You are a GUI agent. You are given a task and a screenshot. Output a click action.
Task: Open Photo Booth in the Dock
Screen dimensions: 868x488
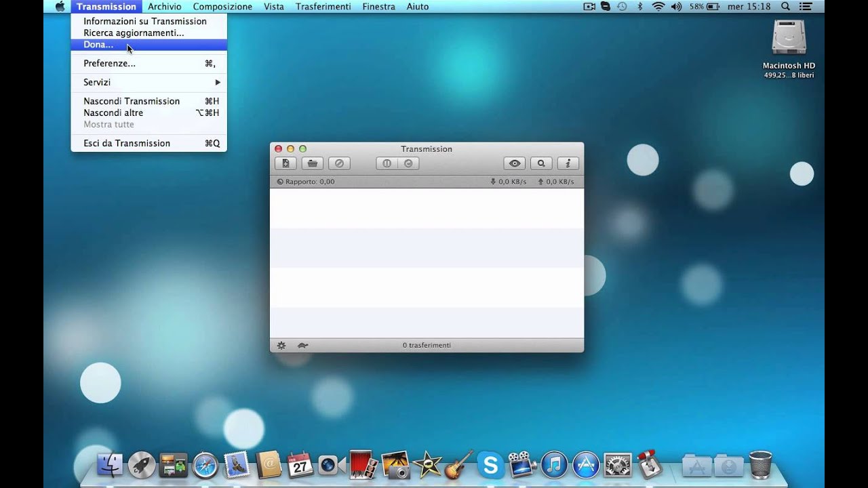[x=364, y=464]
